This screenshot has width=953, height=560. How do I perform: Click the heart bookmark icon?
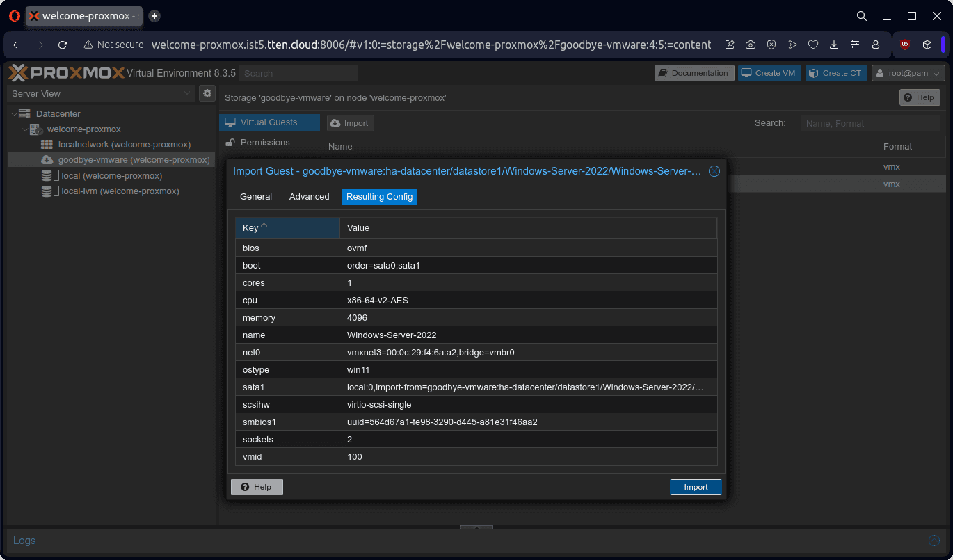[813, 45]
